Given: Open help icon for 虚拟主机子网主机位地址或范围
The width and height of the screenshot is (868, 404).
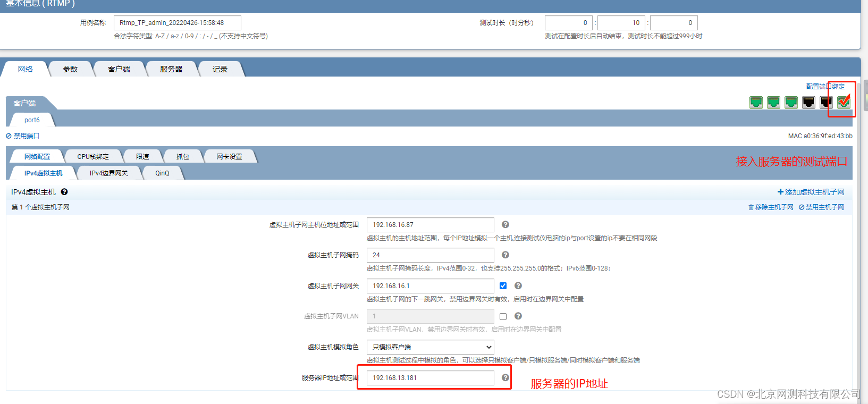Looking at the screenshot, I should 505,225.
